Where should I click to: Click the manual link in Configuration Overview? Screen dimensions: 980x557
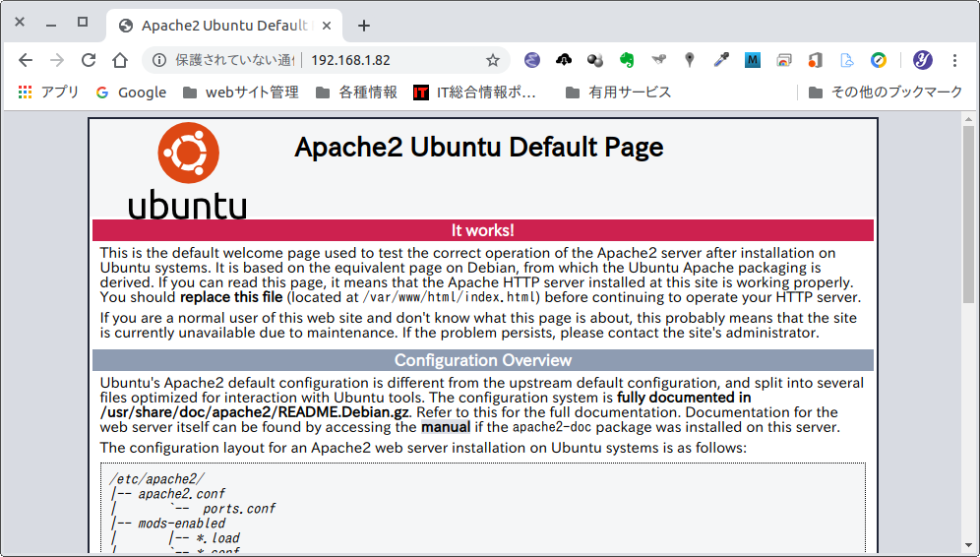(446, 427)
